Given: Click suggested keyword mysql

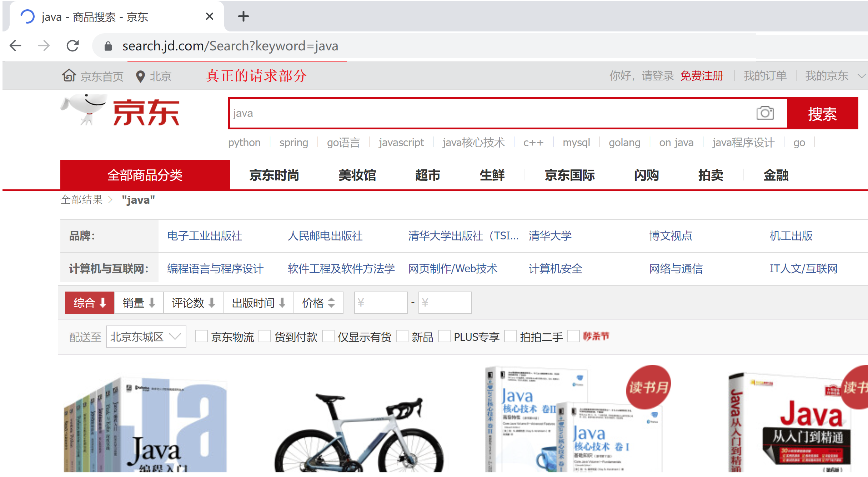Looking at the screenshot, I should [x=576, y=143].
